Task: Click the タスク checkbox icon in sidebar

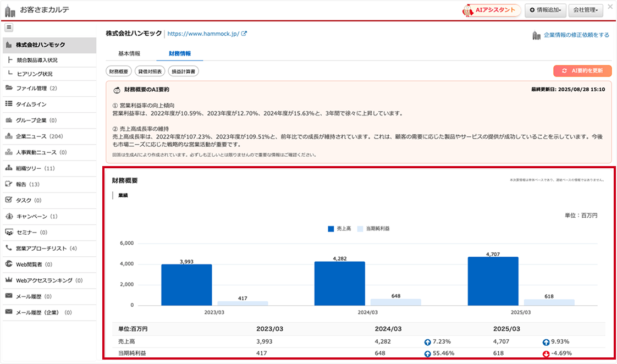Action: pyautogui.click(x=9, y=200)
